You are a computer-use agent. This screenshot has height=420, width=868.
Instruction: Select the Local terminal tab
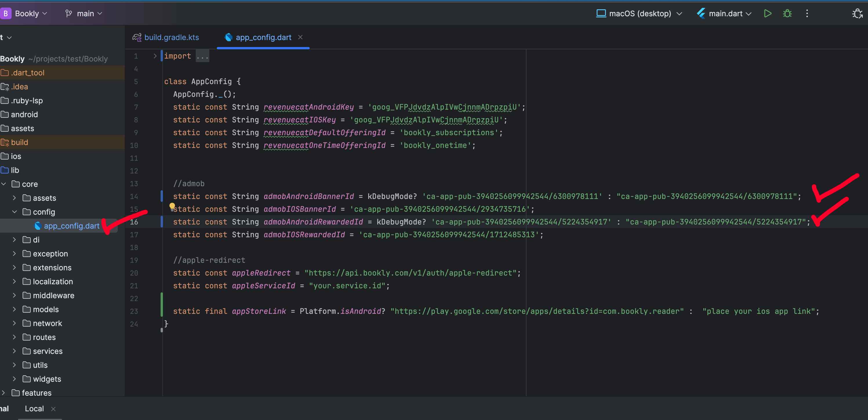pos(34,408)
